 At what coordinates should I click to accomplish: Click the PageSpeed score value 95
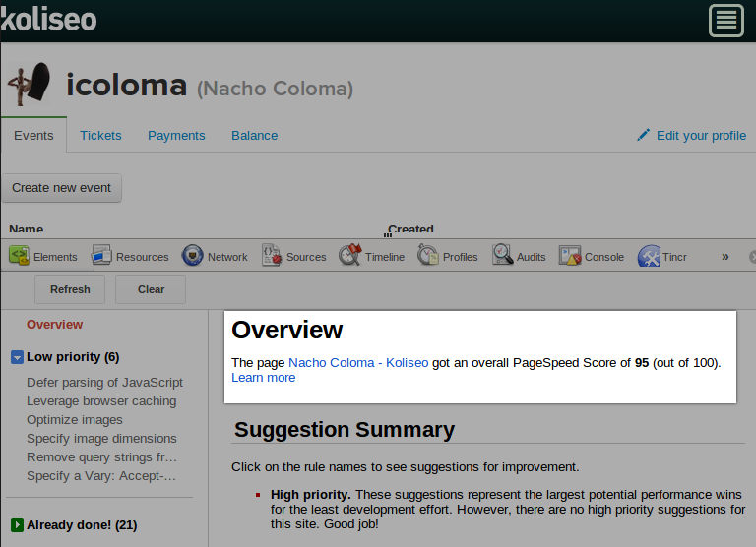click(642, 362)
